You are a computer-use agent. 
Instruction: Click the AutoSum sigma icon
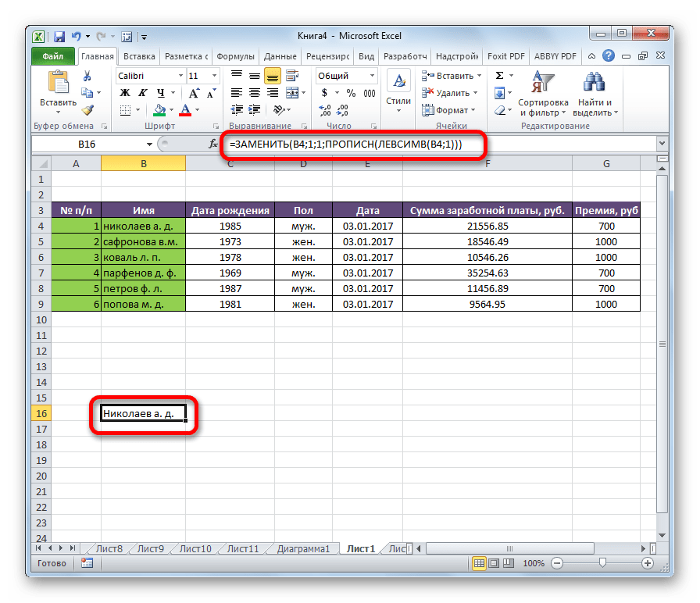(498, 76)
